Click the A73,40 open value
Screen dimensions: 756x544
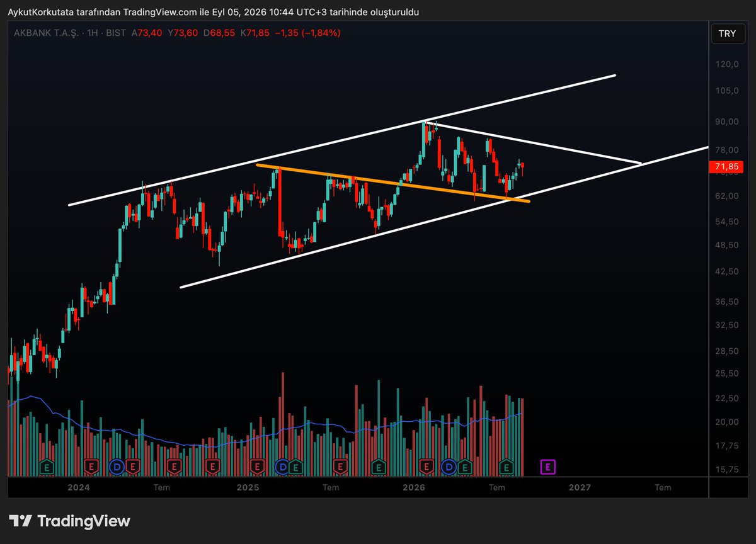pos(146,33)
